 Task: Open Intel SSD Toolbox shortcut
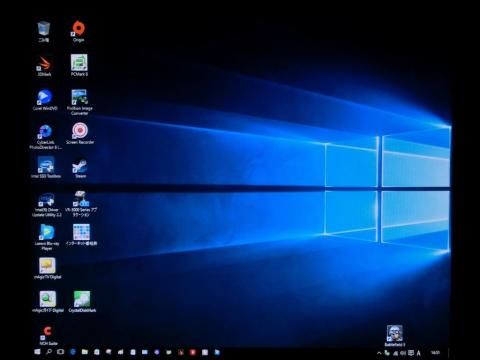click(46, 167)
